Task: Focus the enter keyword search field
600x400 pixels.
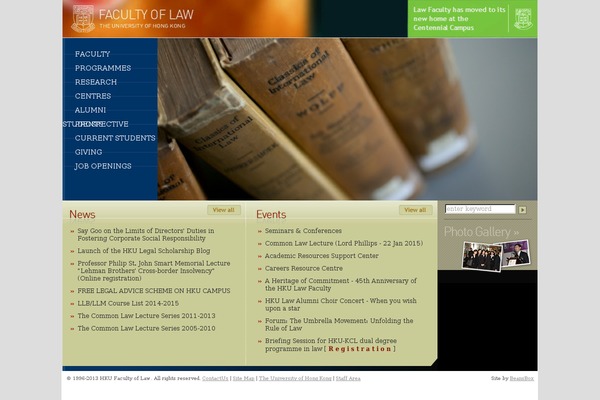Action: click(x=480, y=209)
